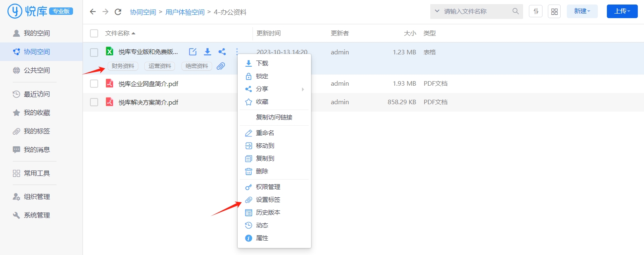
Task: Click the refresh icon in navigation bar
Action: pos(118,12)
